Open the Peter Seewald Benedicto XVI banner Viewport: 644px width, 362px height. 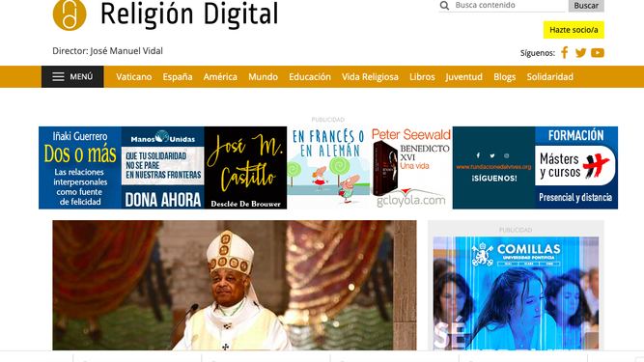pyautogui.click(x=411, y=168)
